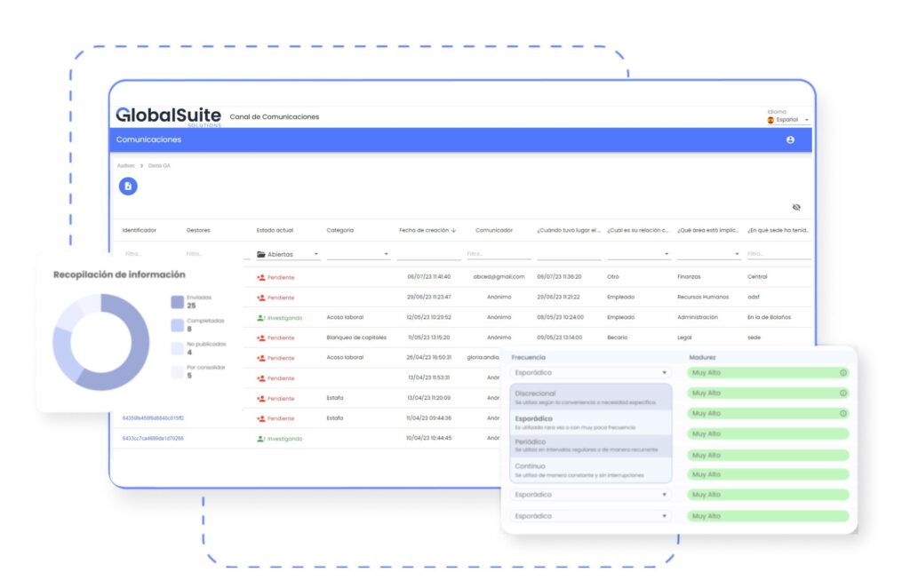The height and width of the screenshot is (588, 910).
Task: Click the Comunicador filter input field
Action: (x=499, y=254)
